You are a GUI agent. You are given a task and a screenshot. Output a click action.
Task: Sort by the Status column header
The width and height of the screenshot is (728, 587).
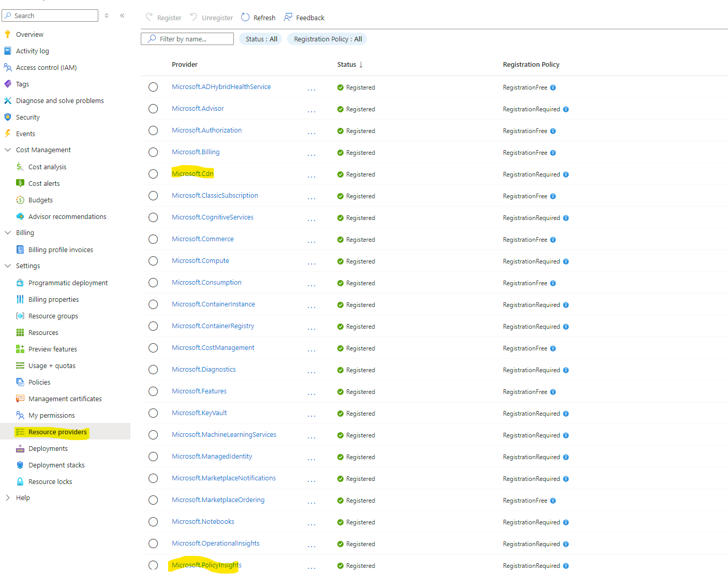[x=350, y=64]
